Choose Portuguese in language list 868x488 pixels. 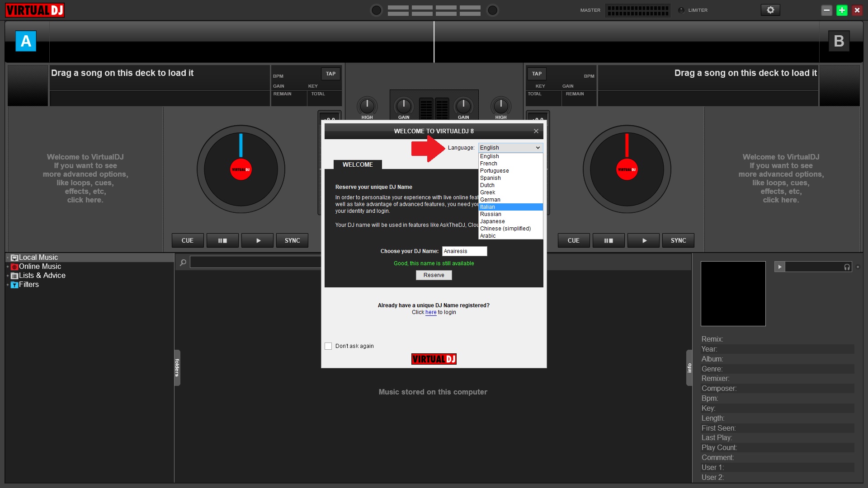(x=510, y=171)
